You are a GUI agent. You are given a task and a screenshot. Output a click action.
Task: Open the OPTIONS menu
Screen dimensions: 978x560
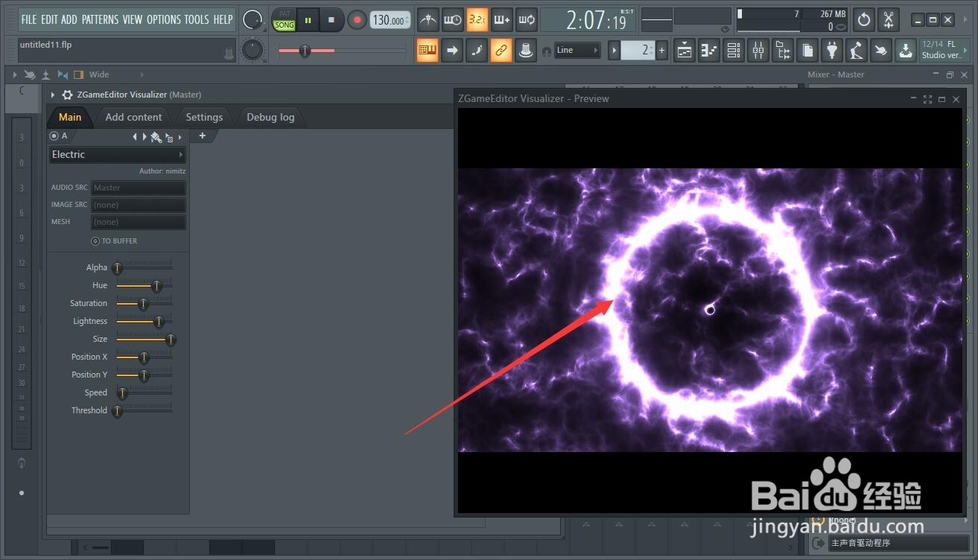[163, 19]
